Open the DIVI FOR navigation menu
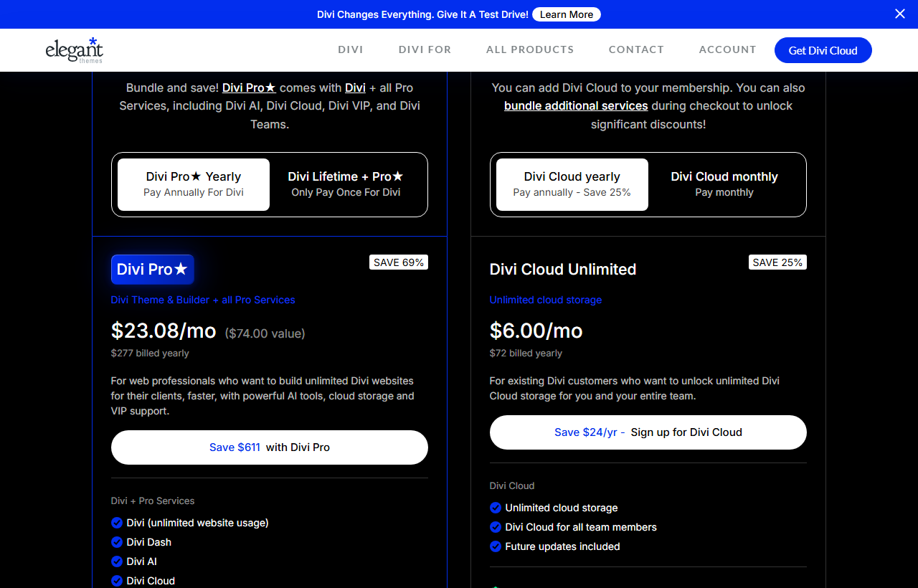 tap(425, 49)
